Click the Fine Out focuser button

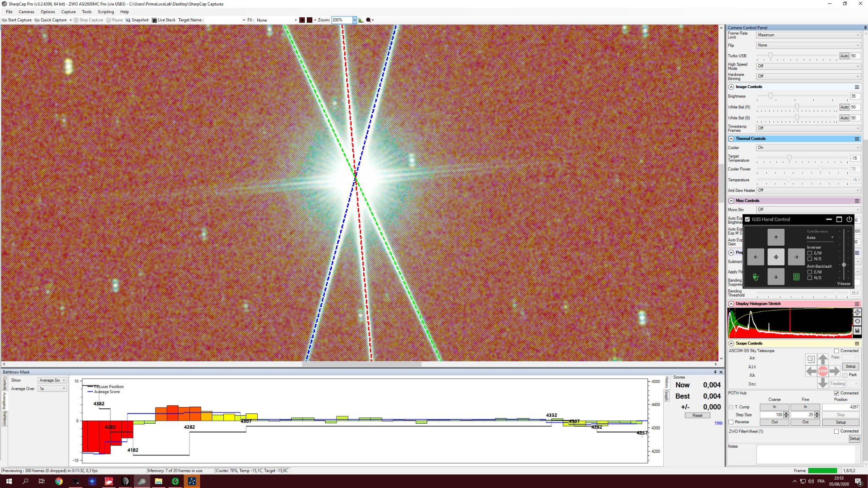[805, 422]
